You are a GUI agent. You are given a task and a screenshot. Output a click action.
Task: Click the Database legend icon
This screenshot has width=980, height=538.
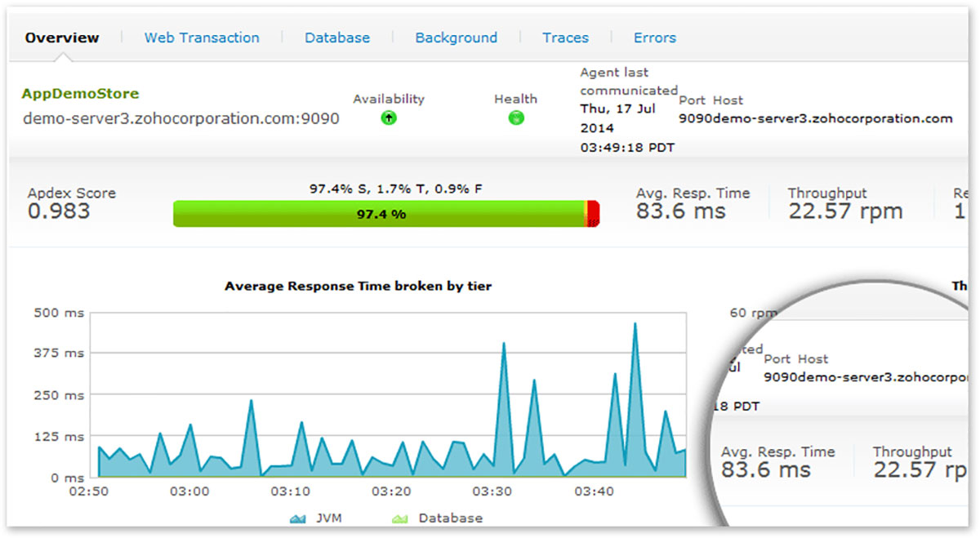point(399,519)
